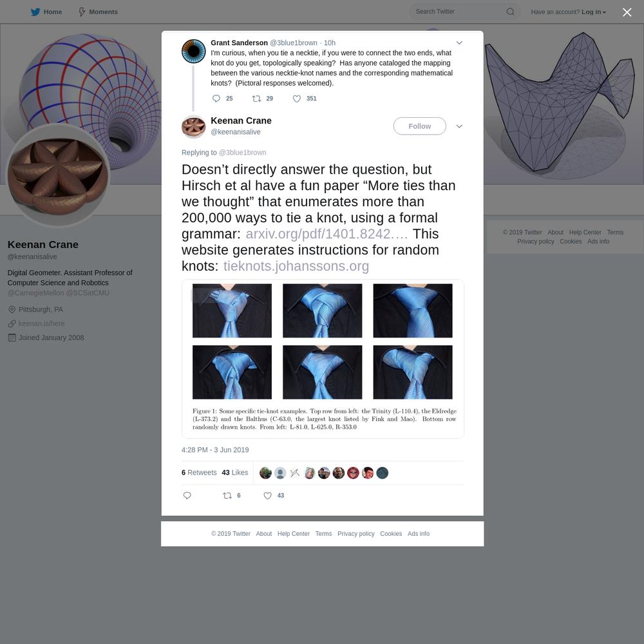644x644 pixels.
Task: Like Grant Sanderson's tweet with 351 likes
Action: 296,99
